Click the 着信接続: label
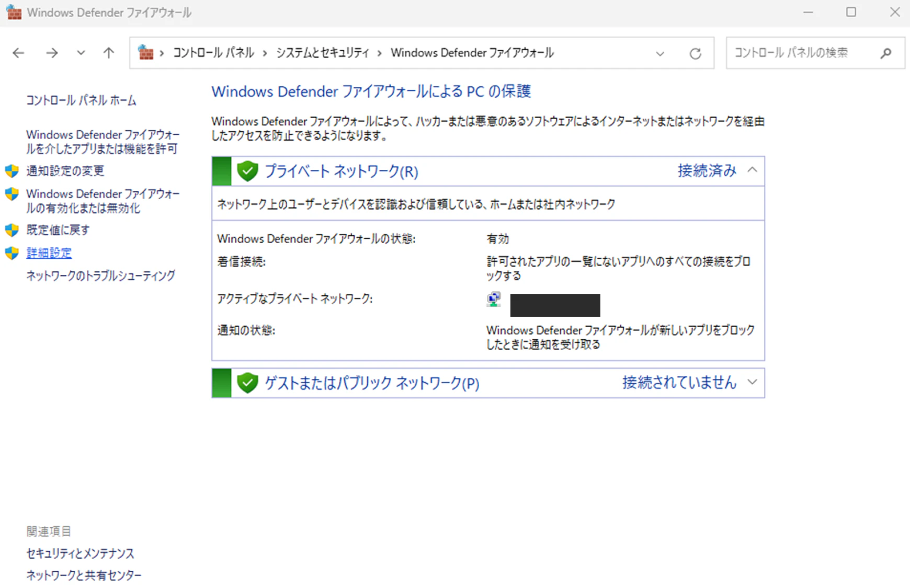Image resolution: width=910 pixels, height=588 pixels. tap(242, 261)
